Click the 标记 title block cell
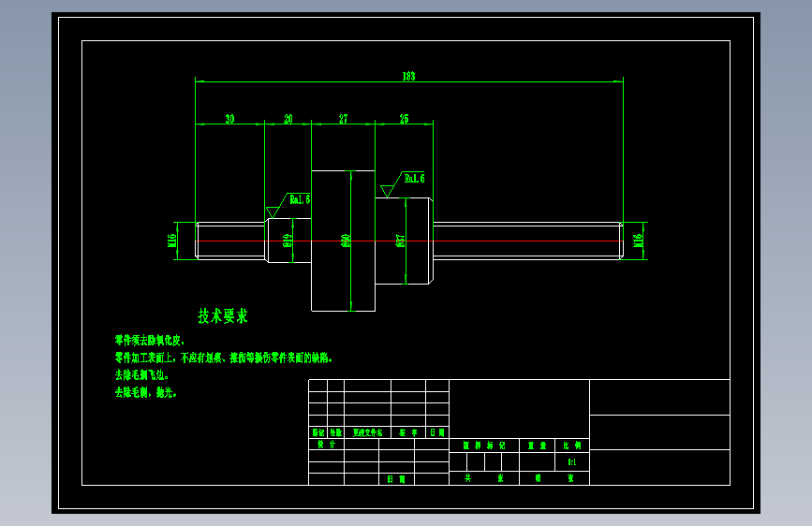This screenshot has width=812, height=526. click(x=318, y=432)
